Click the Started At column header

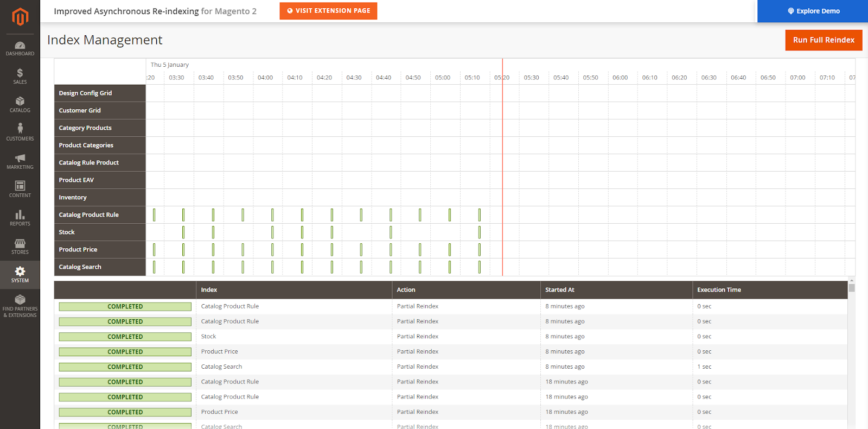coord(616,290)
